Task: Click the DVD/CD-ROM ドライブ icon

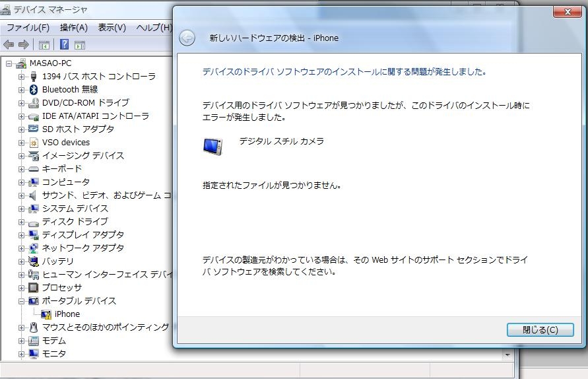Action: pos(34,103)
